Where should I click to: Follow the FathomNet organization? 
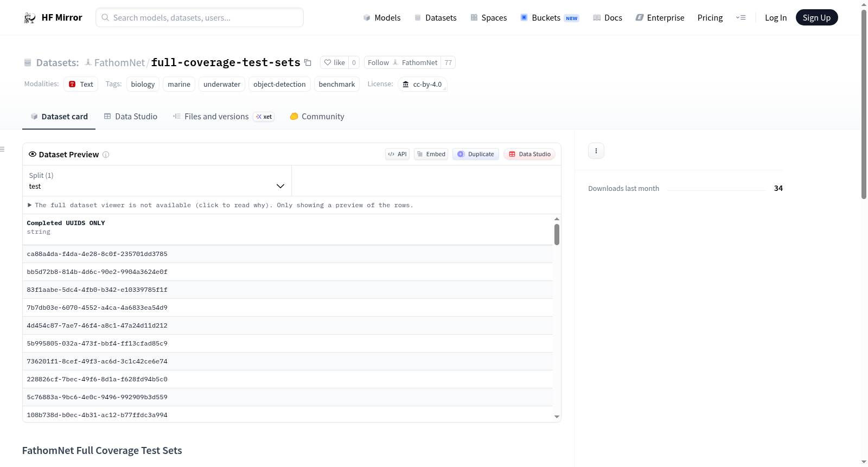(403, 62)
